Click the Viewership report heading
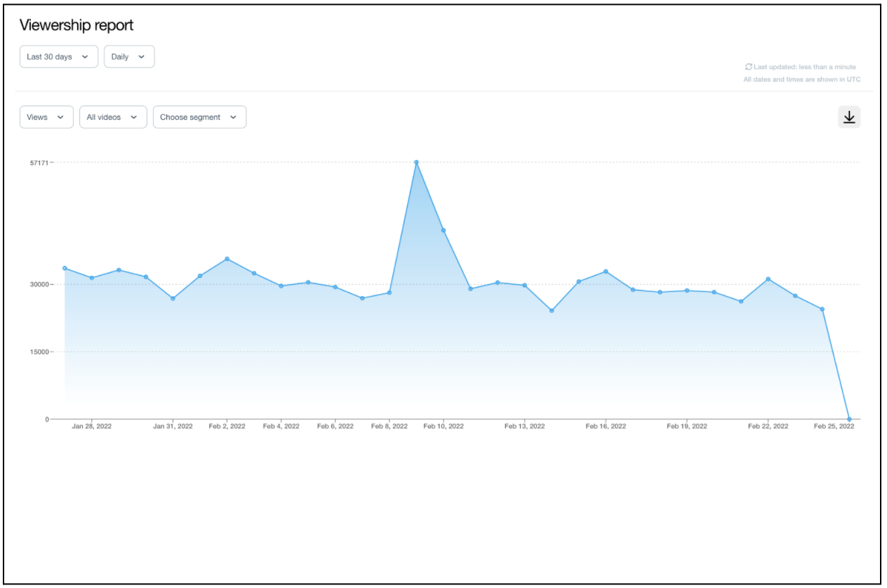Screen dimensions: 887x588 [x=76, y=25]
